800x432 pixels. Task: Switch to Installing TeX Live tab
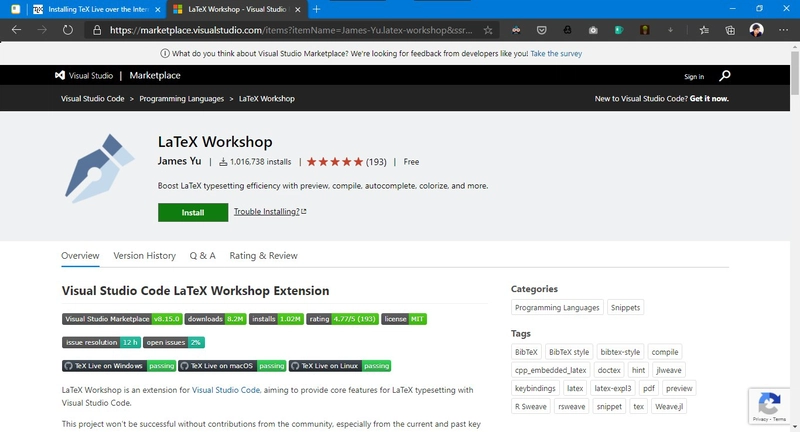tap(96, 9)
